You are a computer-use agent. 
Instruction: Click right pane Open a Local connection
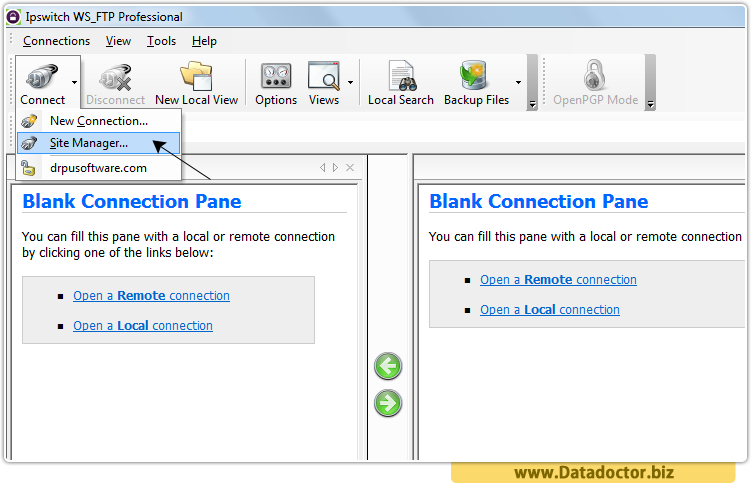pos(550,310)
